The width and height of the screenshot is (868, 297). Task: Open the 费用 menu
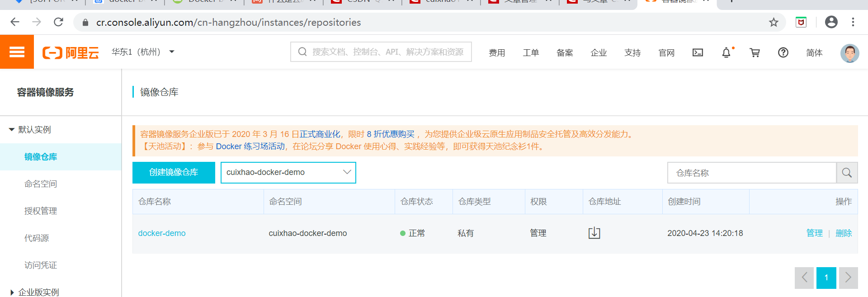(497, 53)
